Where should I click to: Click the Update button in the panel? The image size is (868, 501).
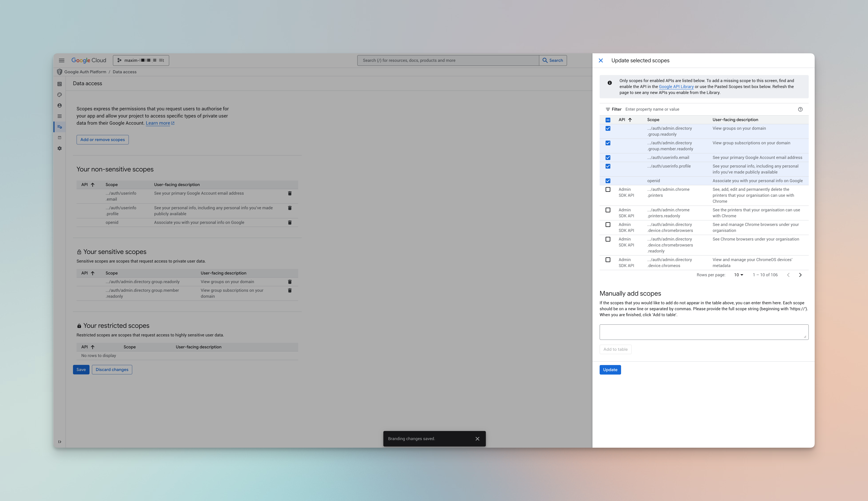click(x=610, y=370)
